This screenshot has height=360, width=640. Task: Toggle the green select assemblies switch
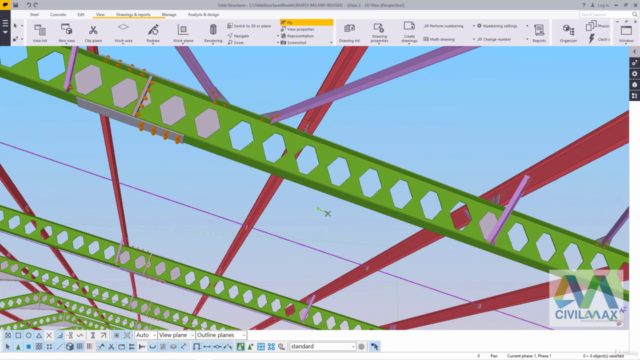pos(240,347)
